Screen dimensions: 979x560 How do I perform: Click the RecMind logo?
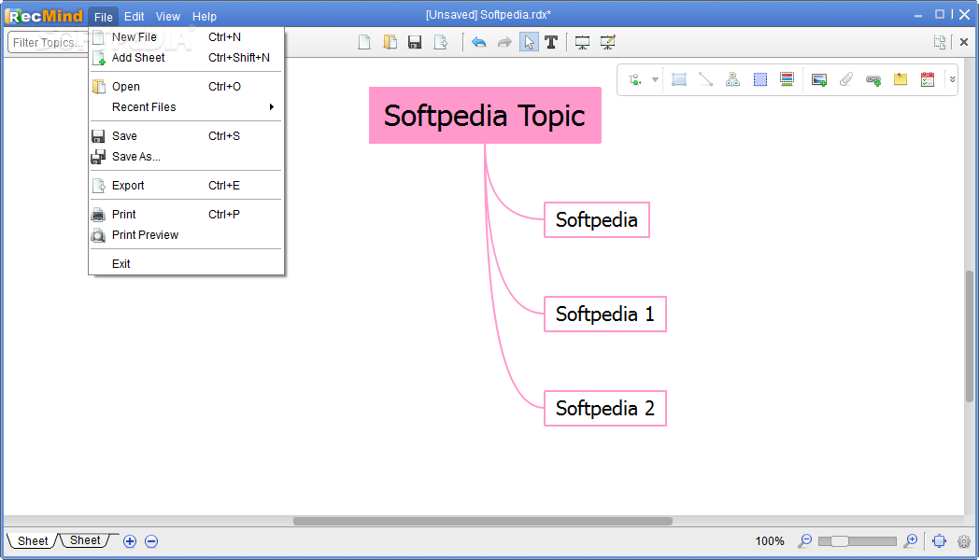[x=44, y=16]
